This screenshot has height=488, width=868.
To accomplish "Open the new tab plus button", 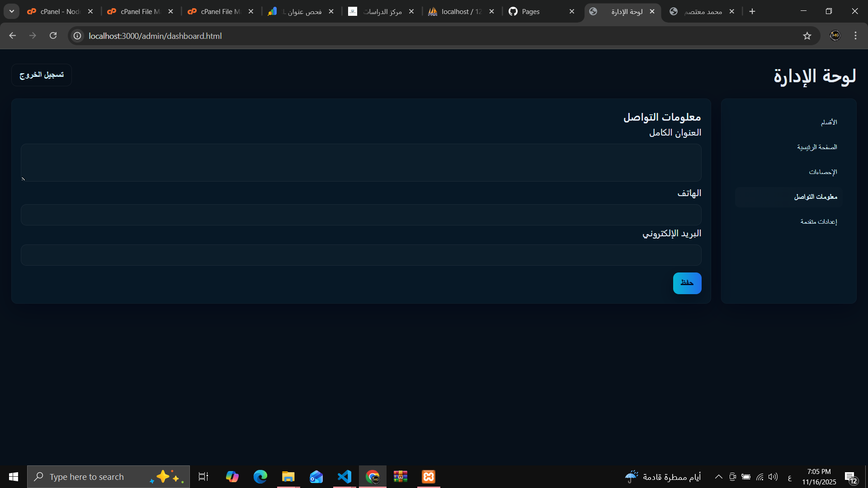I will point(752,11).
